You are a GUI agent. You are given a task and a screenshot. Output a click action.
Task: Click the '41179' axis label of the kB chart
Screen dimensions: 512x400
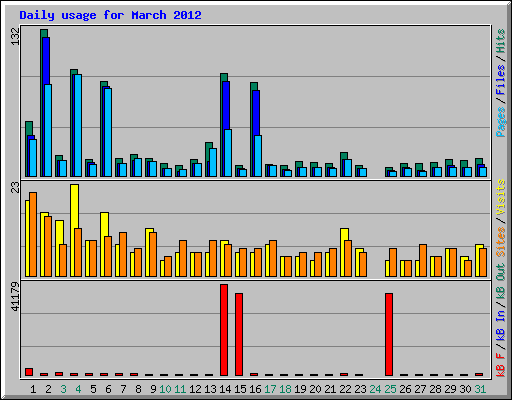(x=15, y=297)
